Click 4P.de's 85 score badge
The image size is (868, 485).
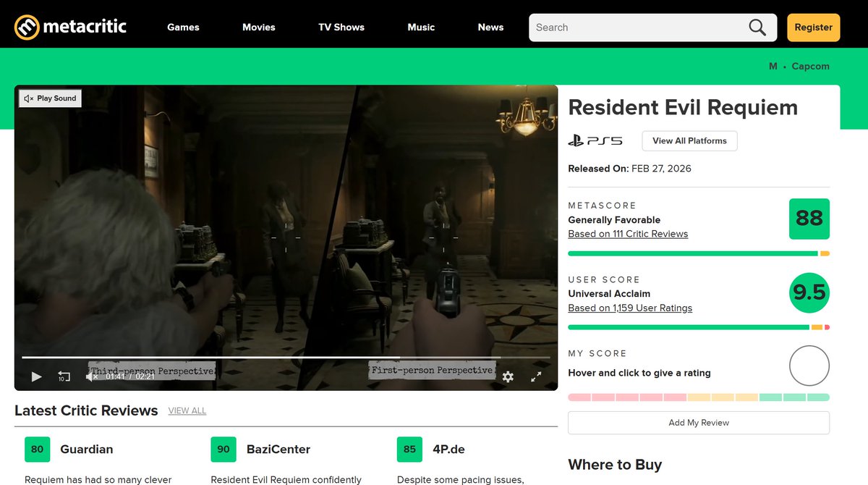click(409, 449)
